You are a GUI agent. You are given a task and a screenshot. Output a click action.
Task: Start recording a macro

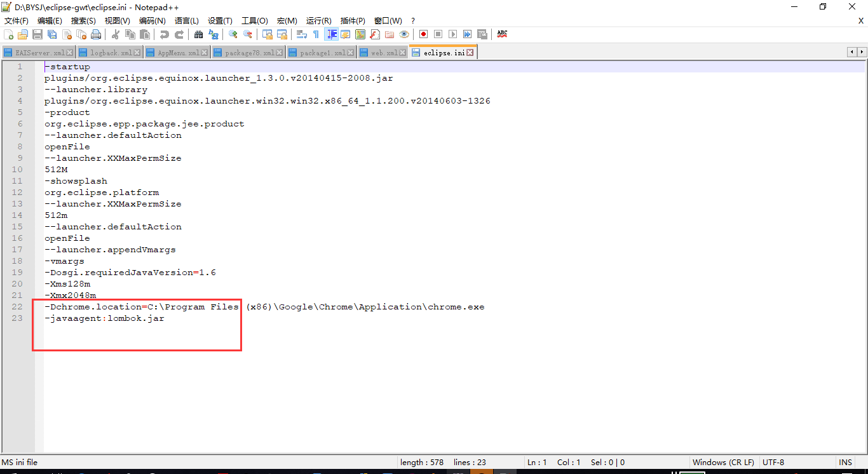coord(423,34)
